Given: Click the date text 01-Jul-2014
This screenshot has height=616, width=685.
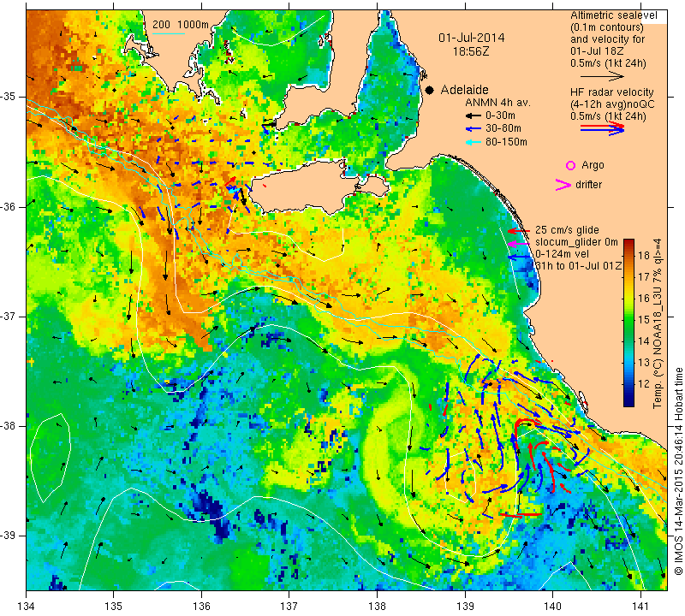Looking at the screenshot, I should click(472, 38).
